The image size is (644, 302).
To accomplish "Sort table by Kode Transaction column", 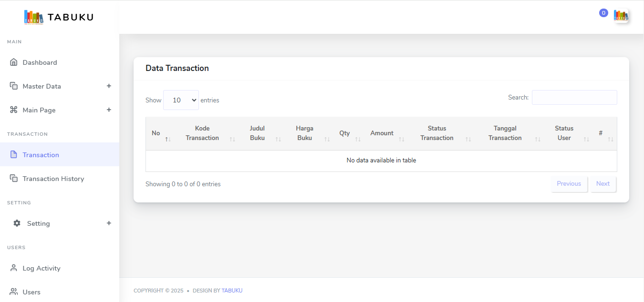I will (202, 133).
